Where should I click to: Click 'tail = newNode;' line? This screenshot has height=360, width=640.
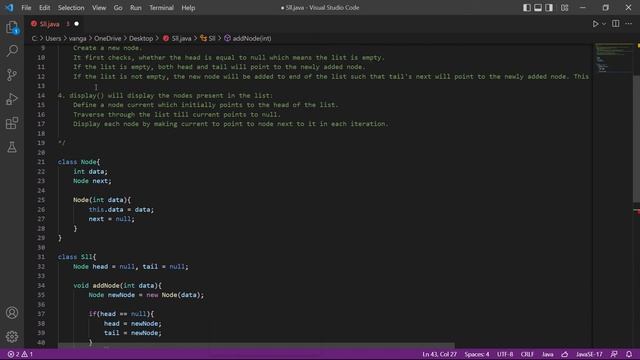click(x=133, y=333)
